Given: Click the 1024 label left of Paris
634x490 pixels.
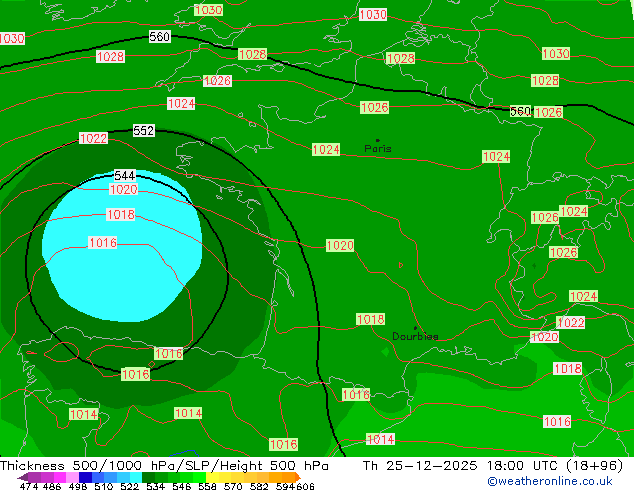Looking at the screenshot, I should [326, 150].
